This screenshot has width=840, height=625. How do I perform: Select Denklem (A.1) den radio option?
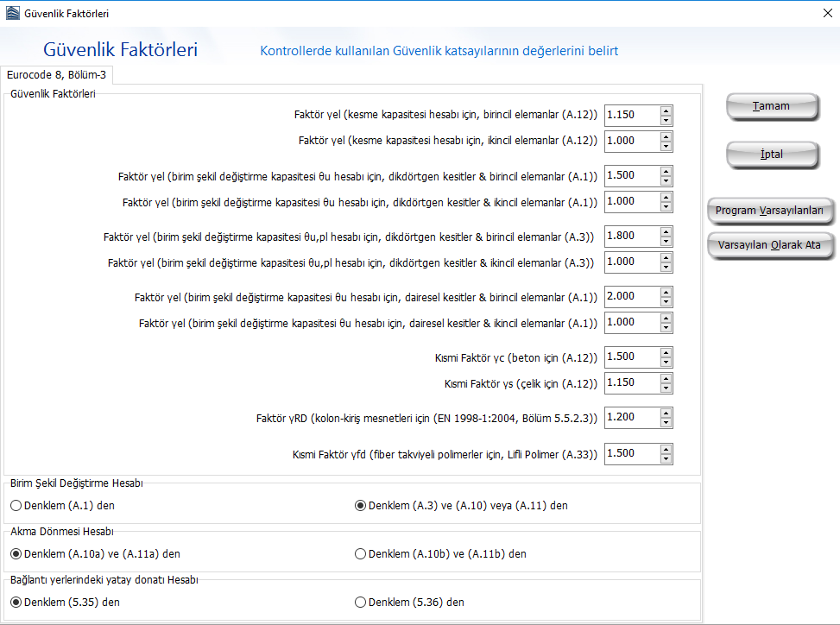[x=16, y=506]
